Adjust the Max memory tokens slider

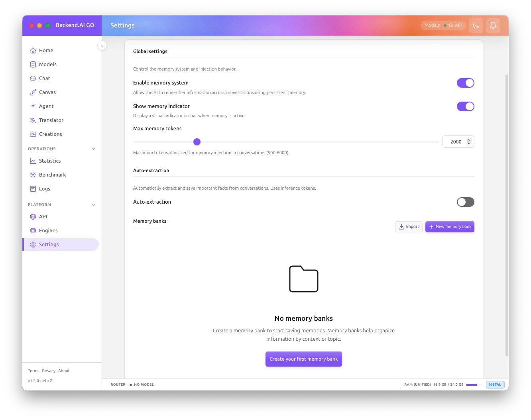point(197,141)
